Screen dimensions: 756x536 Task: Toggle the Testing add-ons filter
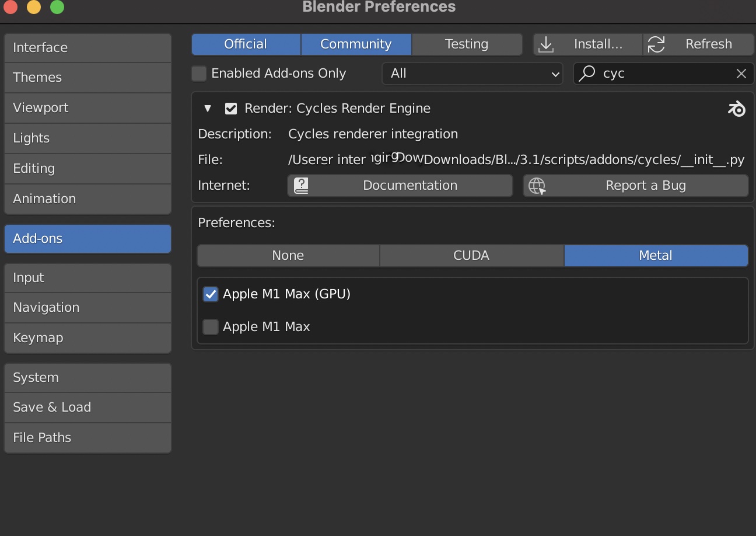466,44
